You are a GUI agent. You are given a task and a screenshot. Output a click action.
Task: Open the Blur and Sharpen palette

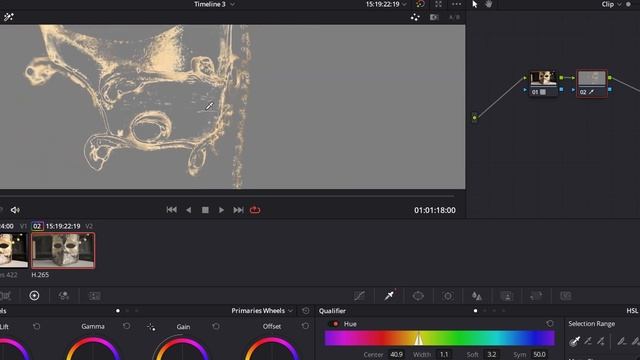coord(477,296)
